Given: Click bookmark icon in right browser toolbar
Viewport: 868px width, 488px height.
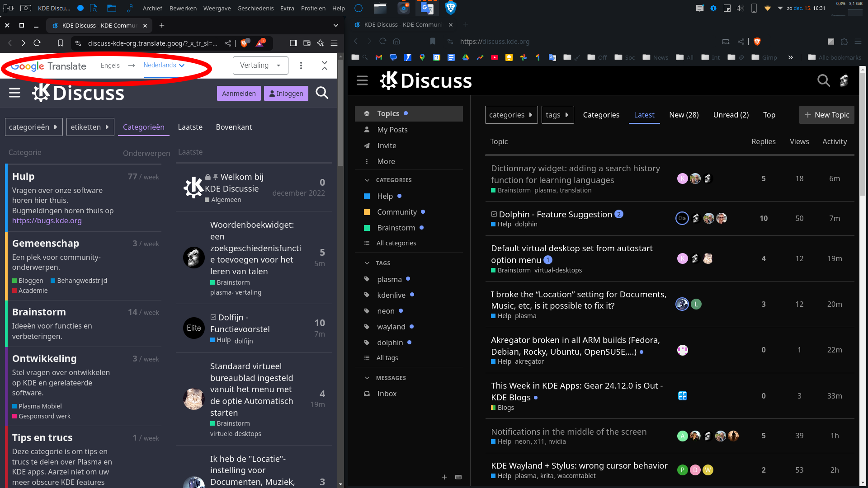Looking at the screenshot, I should [x=433, y=41].
